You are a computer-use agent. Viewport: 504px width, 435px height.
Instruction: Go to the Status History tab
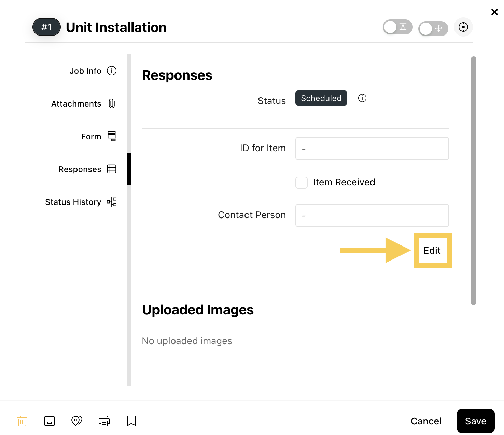click(x=81, y=202)
